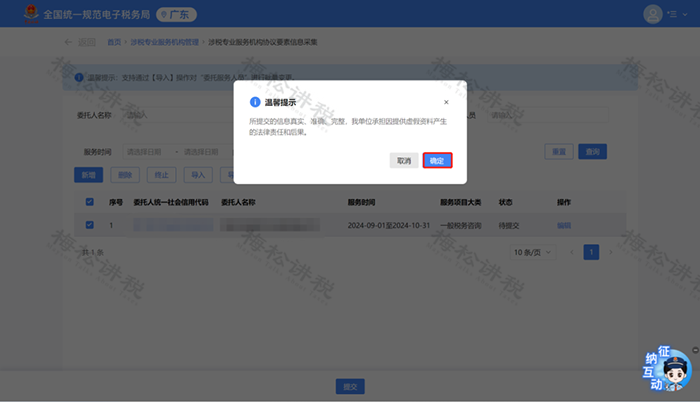Screen dimensions: 700x402
Task: Click the 提交 button at bottom
Action: pyautogui.click(x=350, y=386)
